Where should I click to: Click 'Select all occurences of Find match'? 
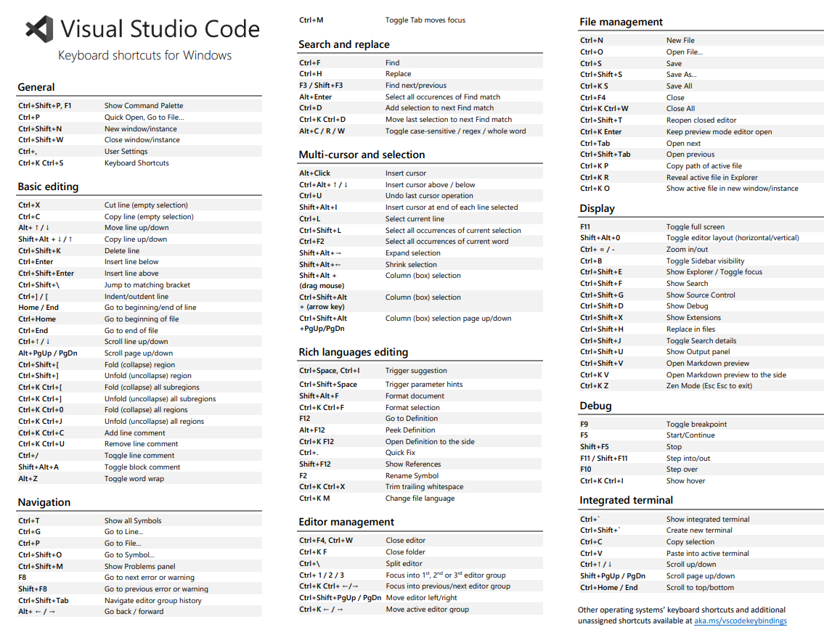442,97
